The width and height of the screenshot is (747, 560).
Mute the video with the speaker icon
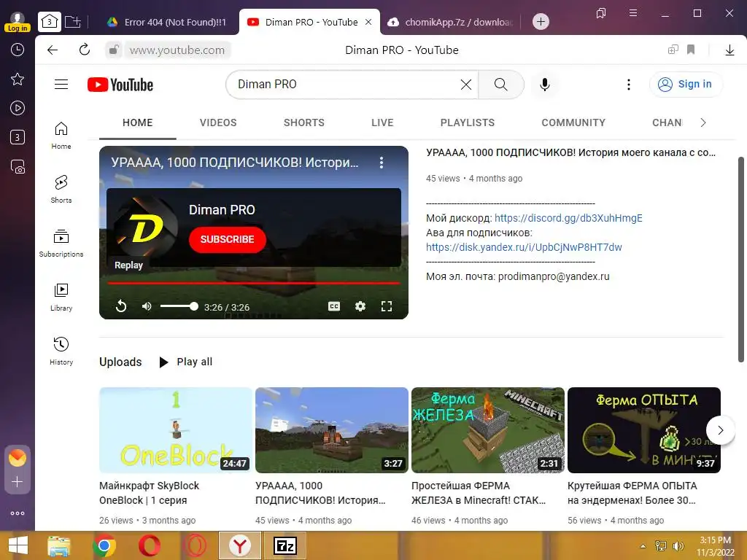146,306
